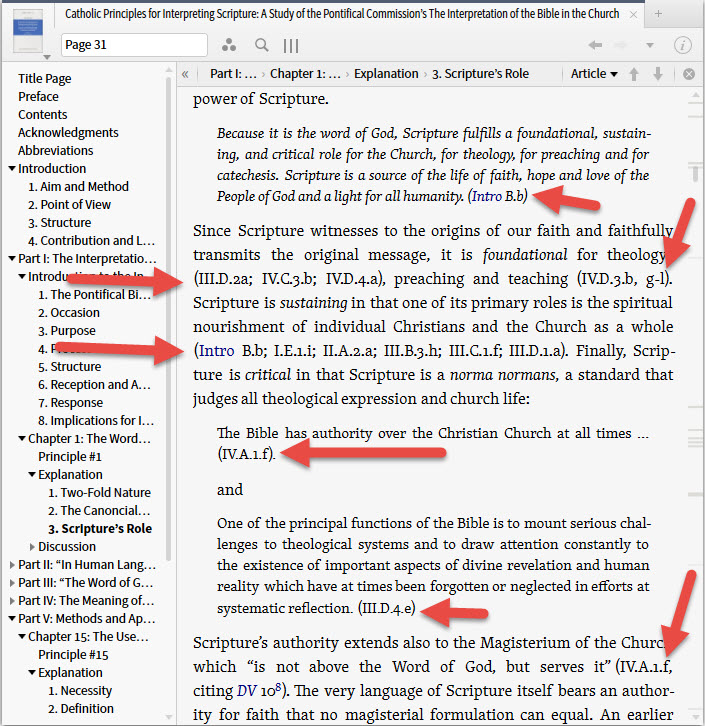This screenshot has height=726, width=705.
Task: Click the Page 31 reference box
Action: tap(134, 45)
